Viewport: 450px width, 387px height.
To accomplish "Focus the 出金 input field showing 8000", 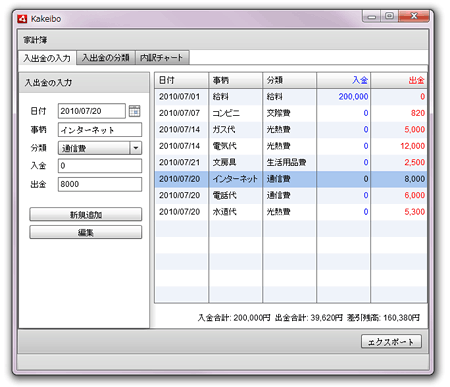I will (x=100, y=184).
